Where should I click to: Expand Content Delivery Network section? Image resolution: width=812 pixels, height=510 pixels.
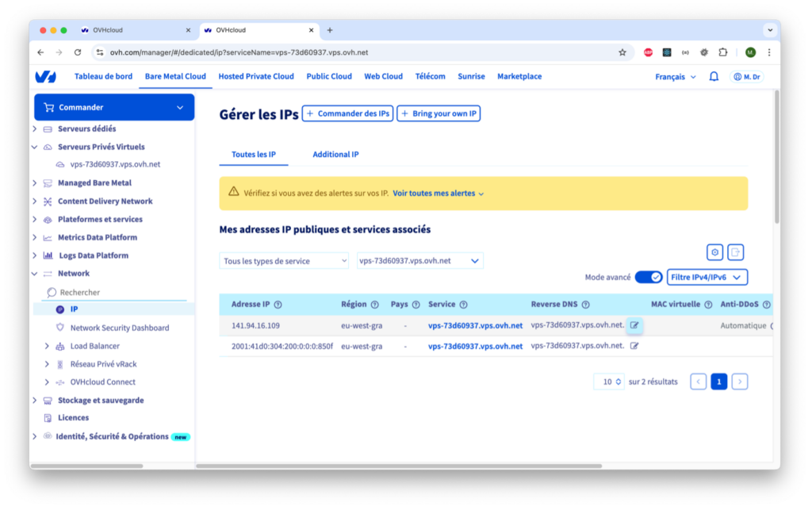click(35, 201)
